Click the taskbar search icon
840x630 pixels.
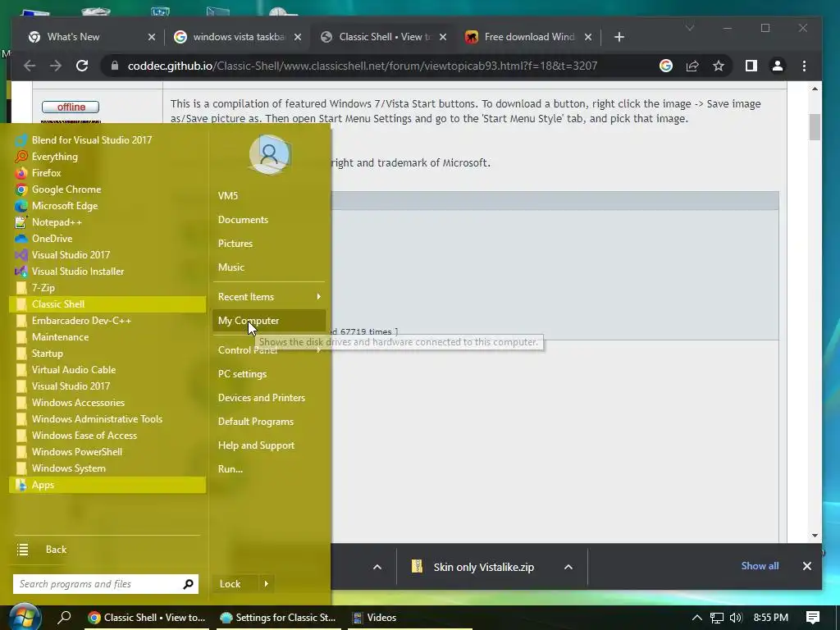[x=64, y=617]
